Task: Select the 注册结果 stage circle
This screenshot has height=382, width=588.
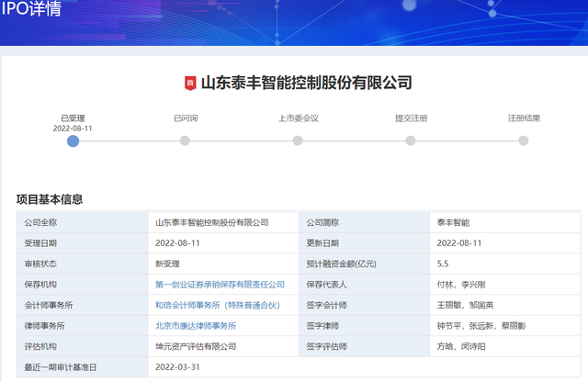Action: (524, 140)
